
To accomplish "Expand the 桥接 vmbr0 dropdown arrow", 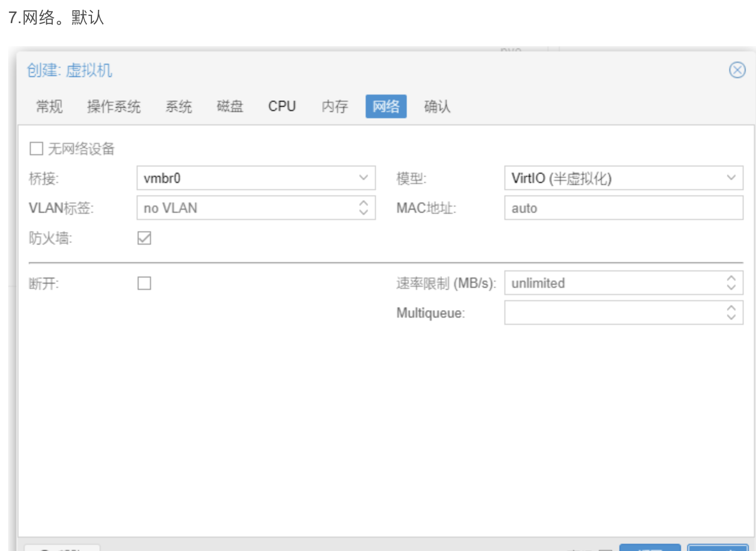I will pos(364,178).
